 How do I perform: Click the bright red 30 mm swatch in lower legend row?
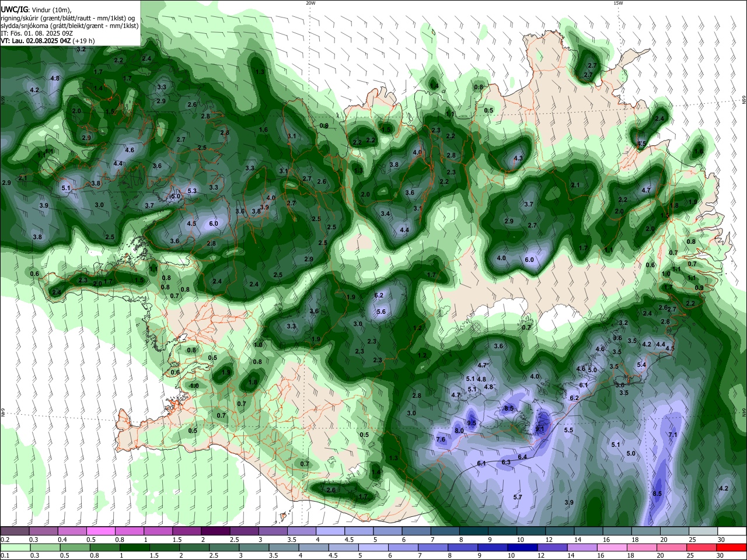click(x=731, y=548)
